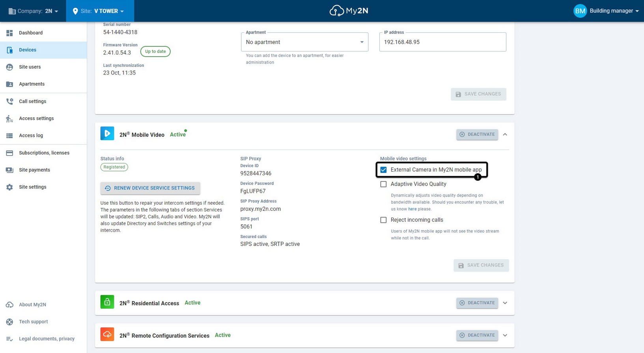Open Apartments page

[43, 84]
